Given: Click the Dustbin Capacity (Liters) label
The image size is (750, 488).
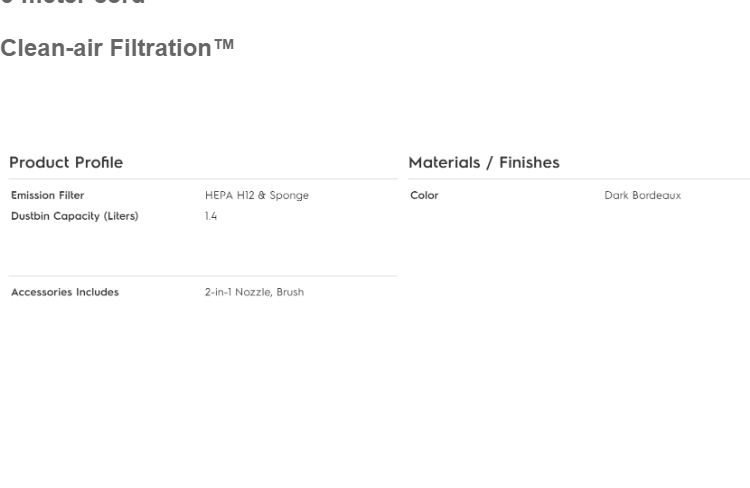Looking at the screenshot, I should (75, 216).
